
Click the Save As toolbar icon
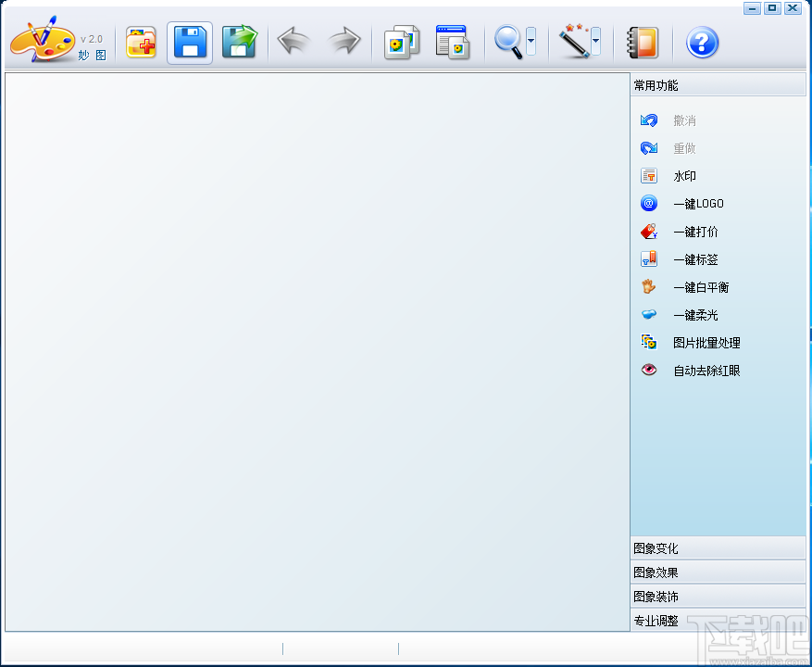pyautogui.click(x=240, y=43)
